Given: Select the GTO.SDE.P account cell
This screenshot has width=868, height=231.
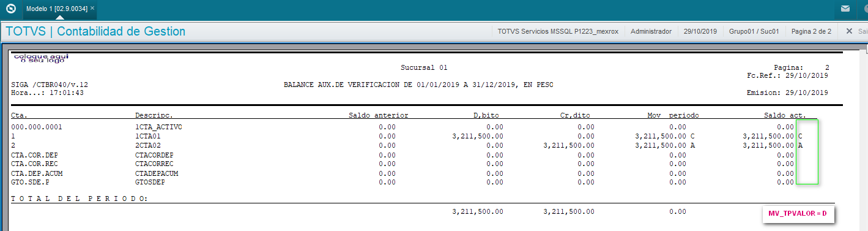Looking at the screenshot, I should coord(30,182).
